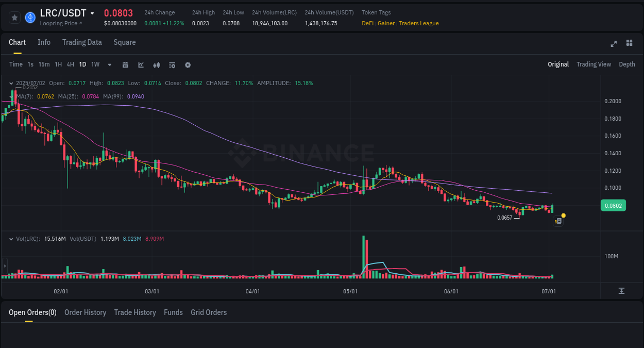Open the indicator list settings icon
The width and height of the screenshot is (644, 348).
(172, 64)
